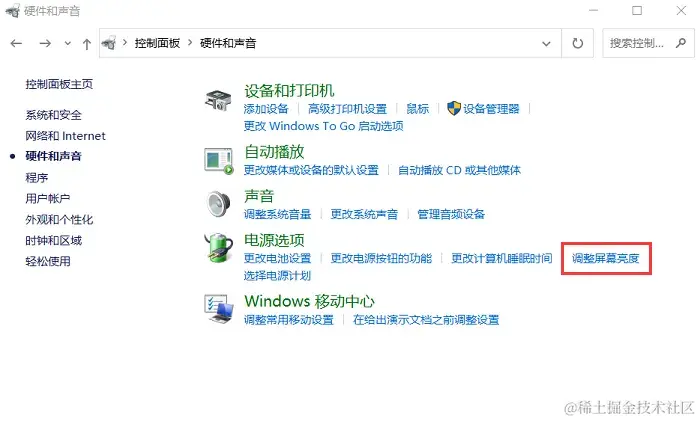Open 外观和个性化 category in sidebar
Viewport: 700px width, 421px height.
(59, 219)
